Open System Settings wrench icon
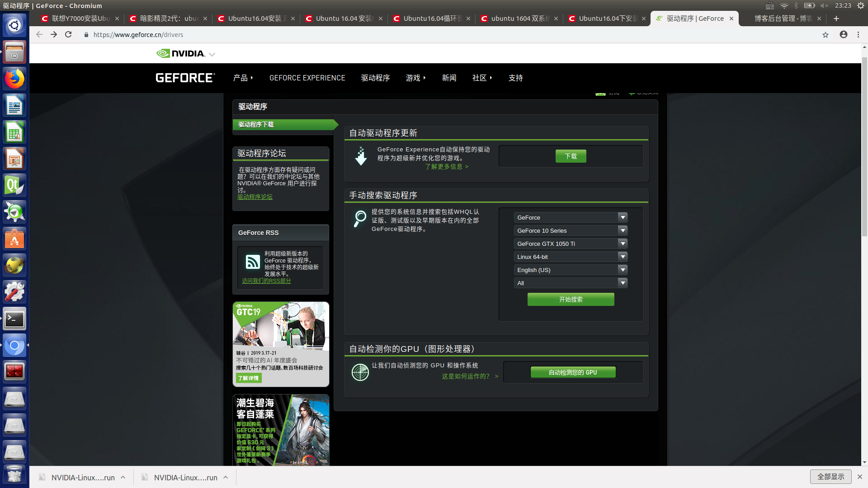This screenshot has width=868, height=488. pyautogui.click(x=14, y=292)
